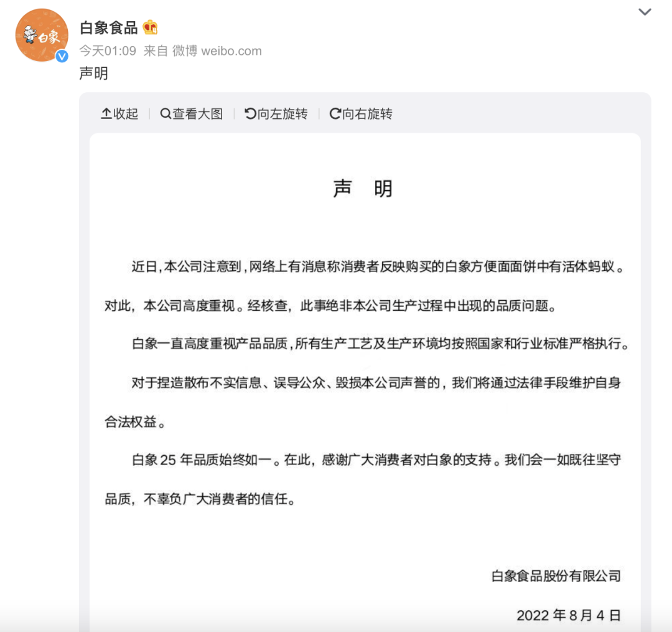672x632 pixels.
Task: Click the large 声明 heading inside image
Action: 363,189
